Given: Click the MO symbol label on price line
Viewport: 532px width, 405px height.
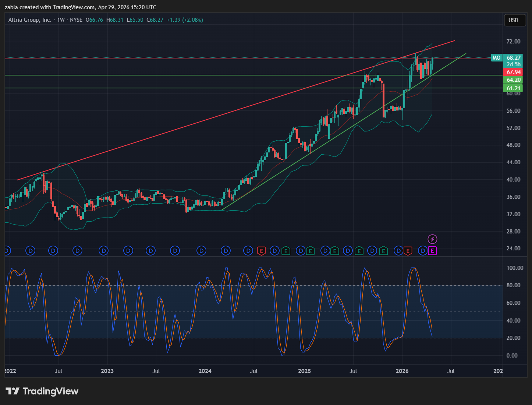Looking at the screenshot, I should (x=496, y=58).
